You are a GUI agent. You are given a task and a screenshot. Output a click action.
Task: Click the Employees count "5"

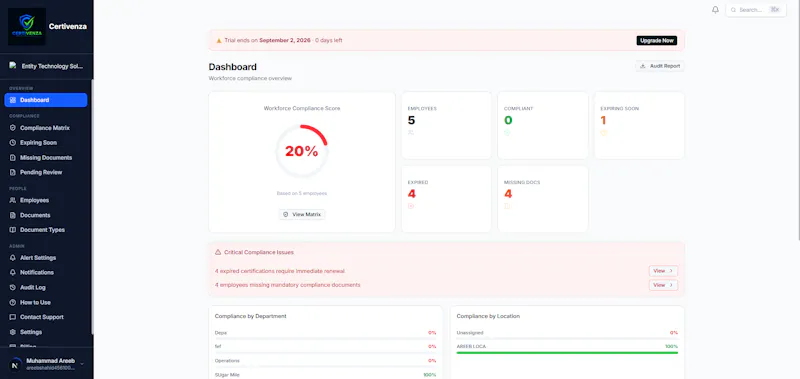click(411, 120)
